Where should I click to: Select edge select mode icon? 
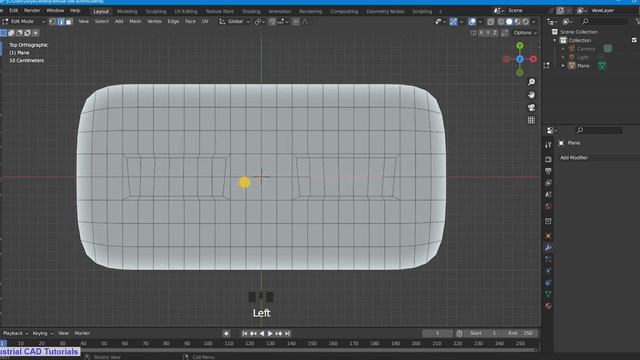coord(61,22)
